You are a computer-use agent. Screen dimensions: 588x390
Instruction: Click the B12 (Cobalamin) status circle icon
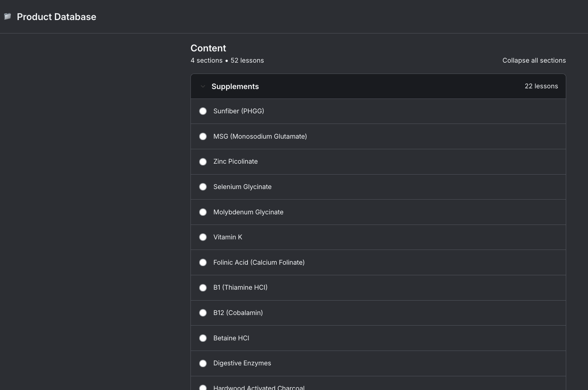pyautogui.click(x=203, y=313)
